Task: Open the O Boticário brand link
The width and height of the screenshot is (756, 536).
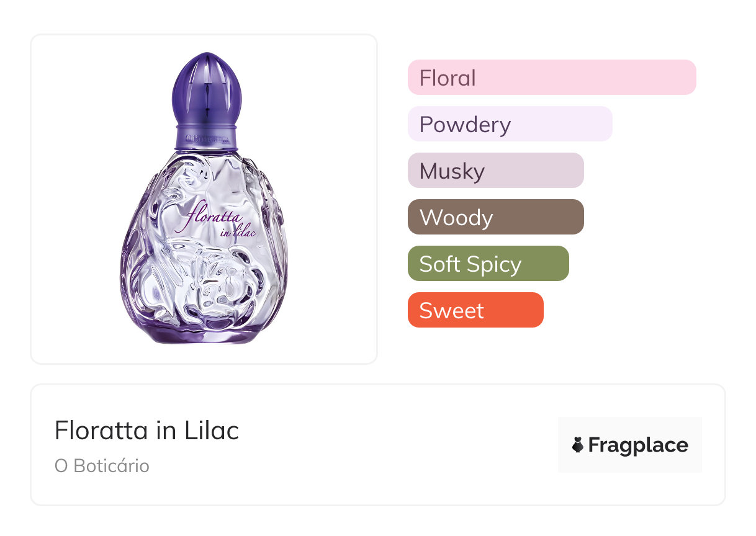Action: click(102, 466)
